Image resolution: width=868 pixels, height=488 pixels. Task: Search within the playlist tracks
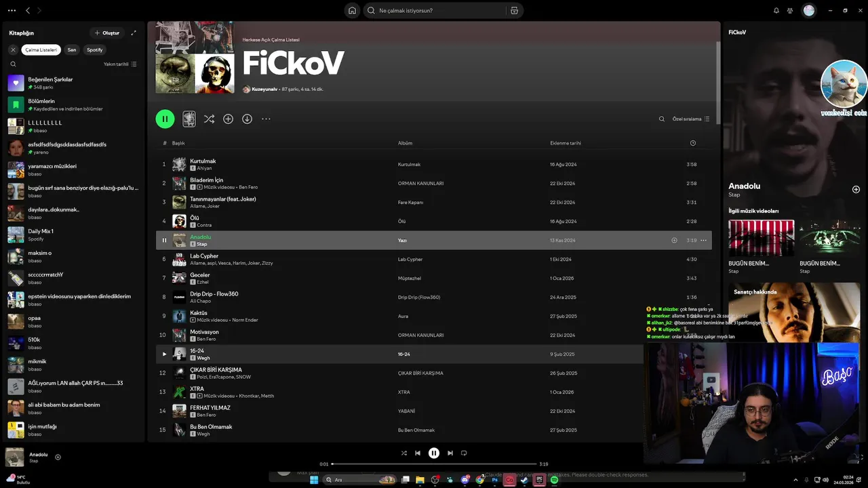click(x=662, y=119)
